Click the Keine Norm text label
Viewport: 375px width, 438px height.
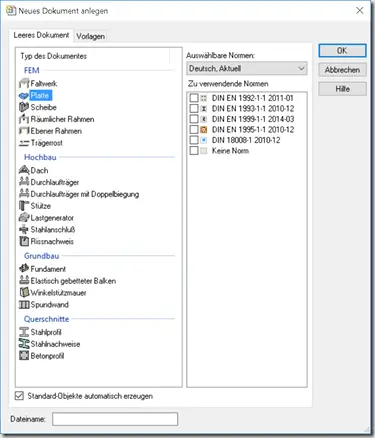[x=230, y=151]
